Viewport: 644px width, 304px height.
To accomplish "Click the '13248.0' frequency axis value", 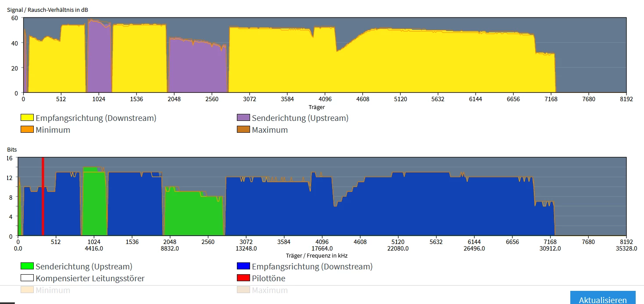I will [x=246, y=248].
